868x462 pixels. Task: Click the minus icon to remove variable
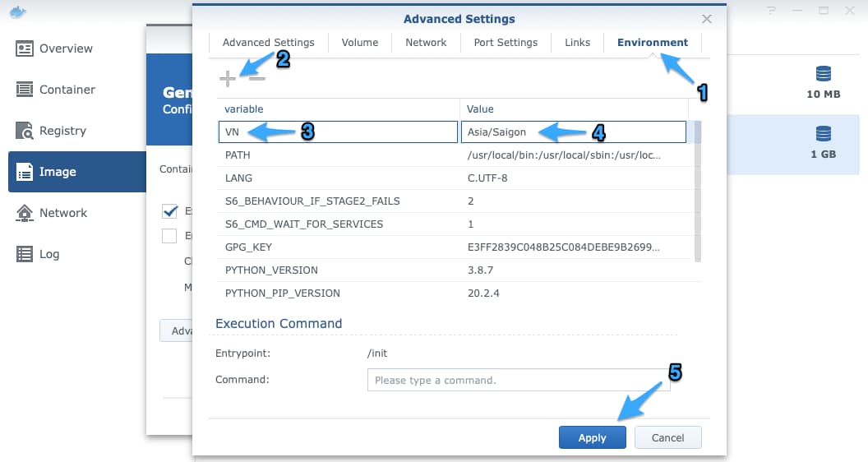tap(257, 78)
